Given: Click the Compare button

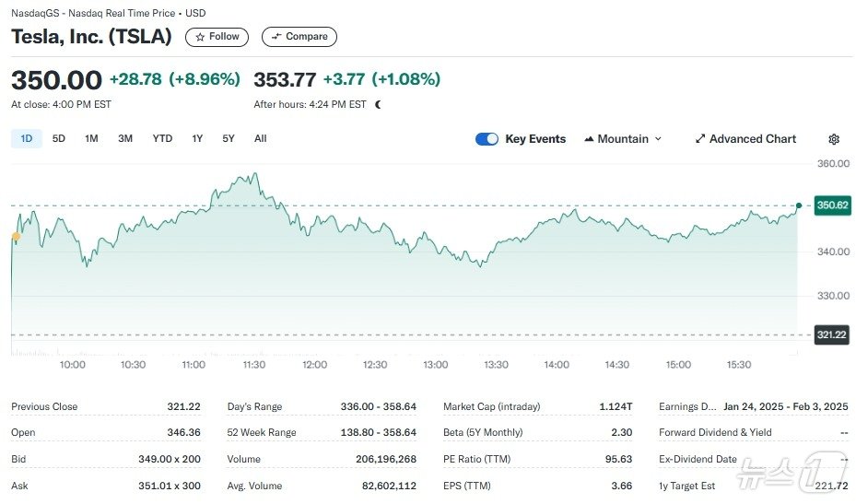Looking at the screenshot, I should pos(299,37).
